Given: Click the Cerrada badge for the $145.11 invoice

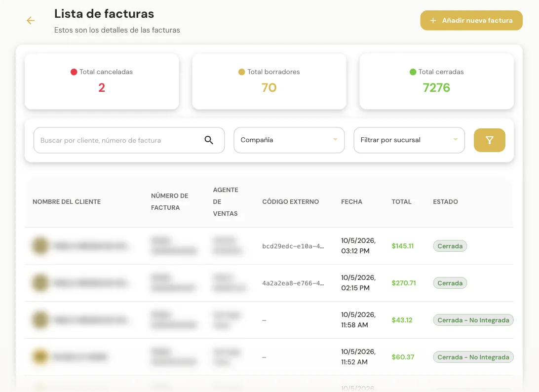Looking at the screenshot, I should [450, 246].
